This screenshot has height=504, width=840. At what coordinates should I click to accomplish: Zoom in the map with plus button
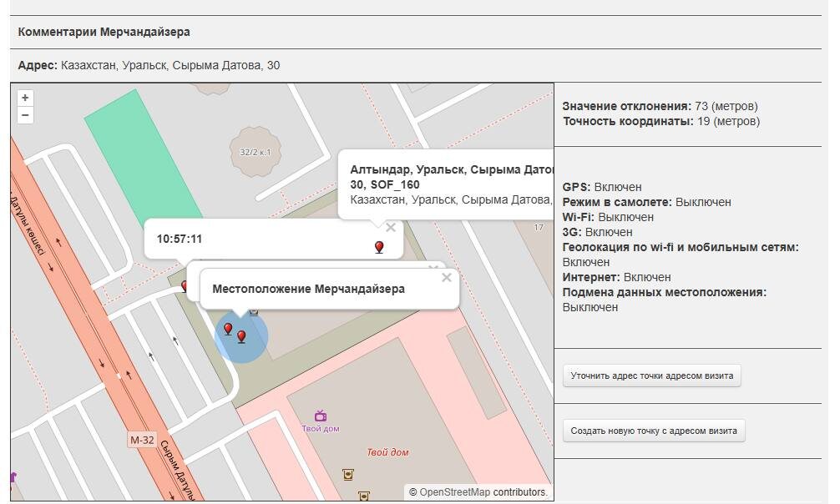[x=25, y=98]
